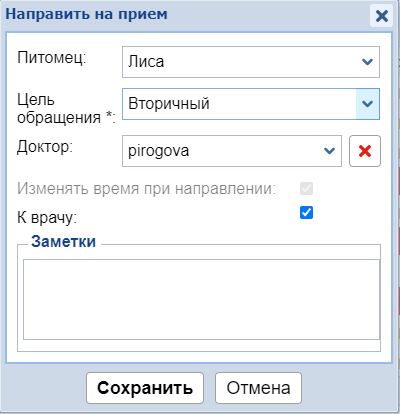Focus the Заметки notes text area
Viewport: 400px width, 414px height.
[201, 299]
